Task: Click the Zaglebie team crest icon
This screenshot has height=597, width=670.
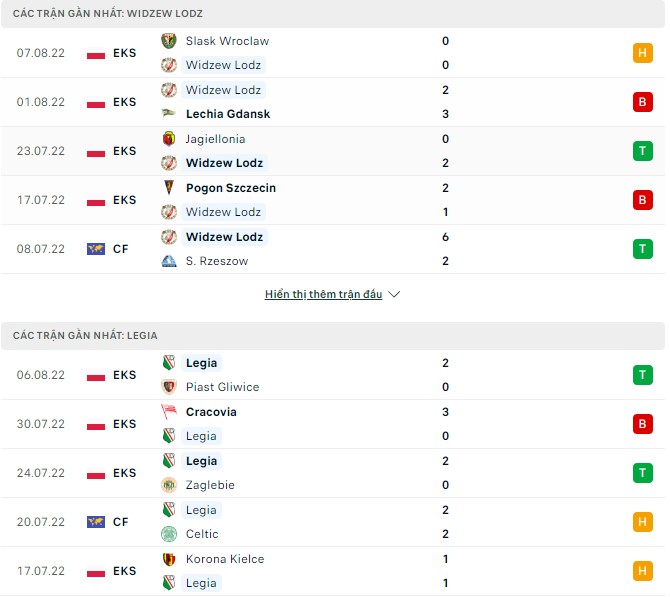Action: pos(168,485)
